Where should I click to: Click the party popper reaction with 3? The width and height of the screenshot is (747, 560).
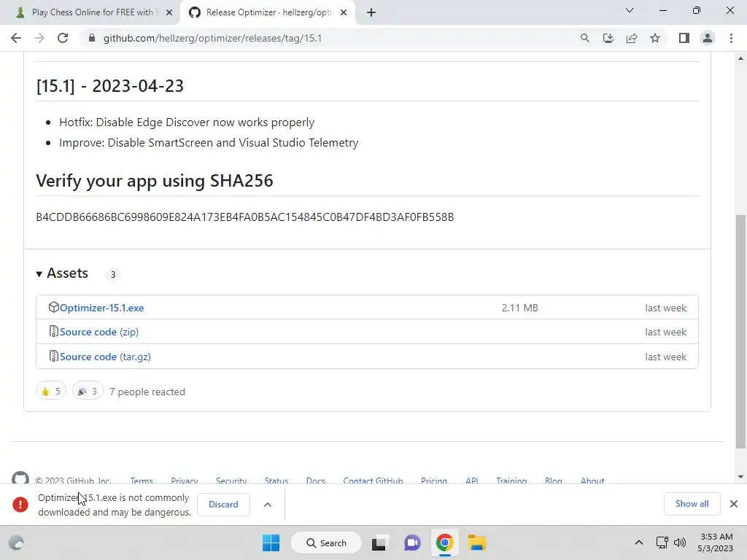tap(88, 392)
